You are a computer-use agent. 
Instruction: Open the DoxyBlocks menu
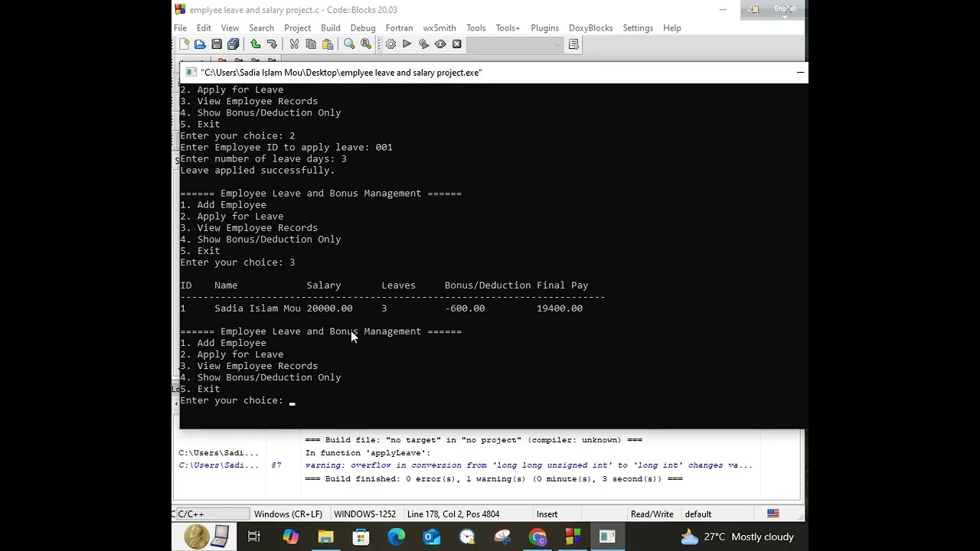pyautogui.click(x=590, y=28)
